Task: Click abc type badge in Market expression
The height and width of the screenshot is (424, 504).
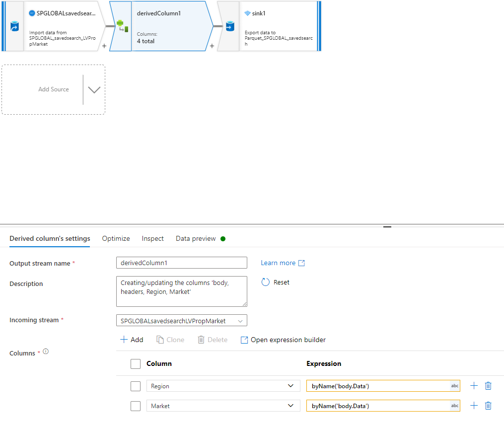Action: pyautogui.click(x=454, y=406)
